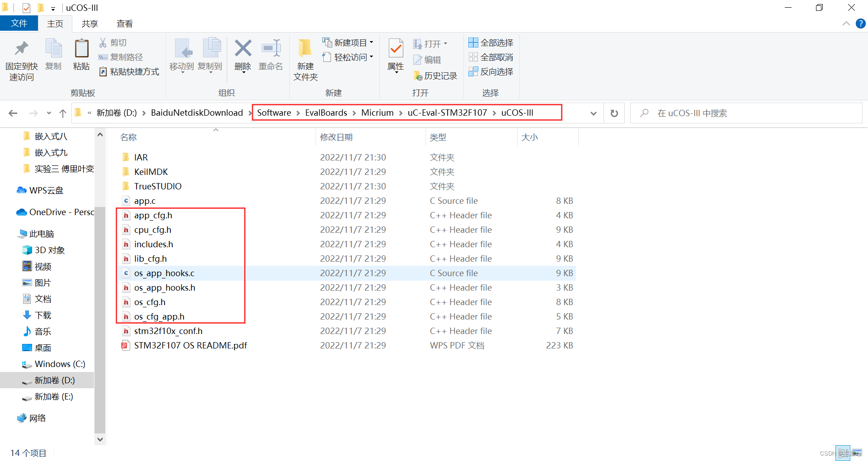Select stm32f10x_conf.h file row
Image resolution: width=868 pixels, height=461 pixels.
click(x=346, y=331)
